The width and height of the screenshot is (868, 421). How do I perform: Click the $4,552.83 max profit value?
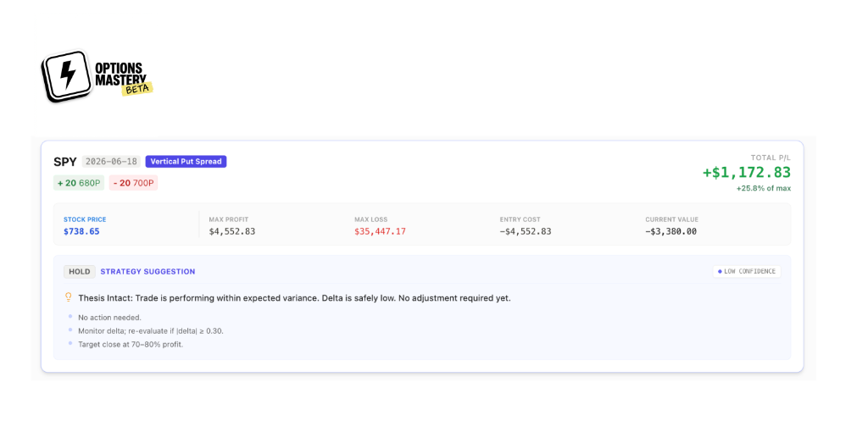[x=232, y=231]
